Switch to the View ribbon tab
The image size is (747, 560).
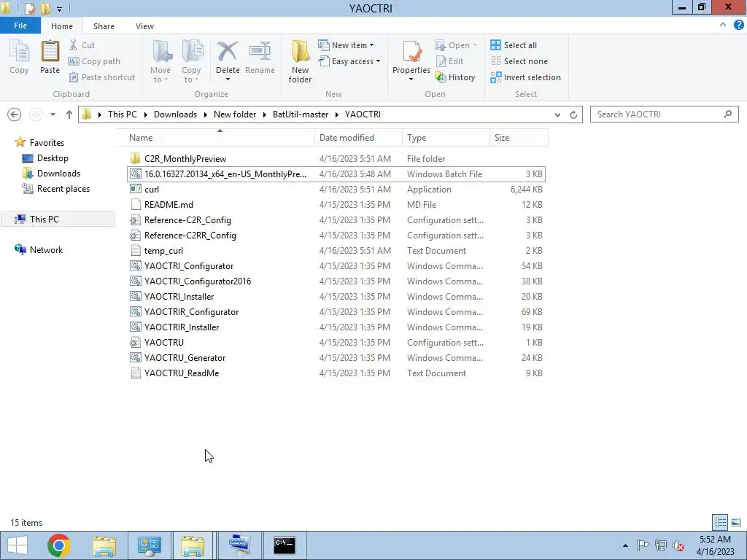144,26
